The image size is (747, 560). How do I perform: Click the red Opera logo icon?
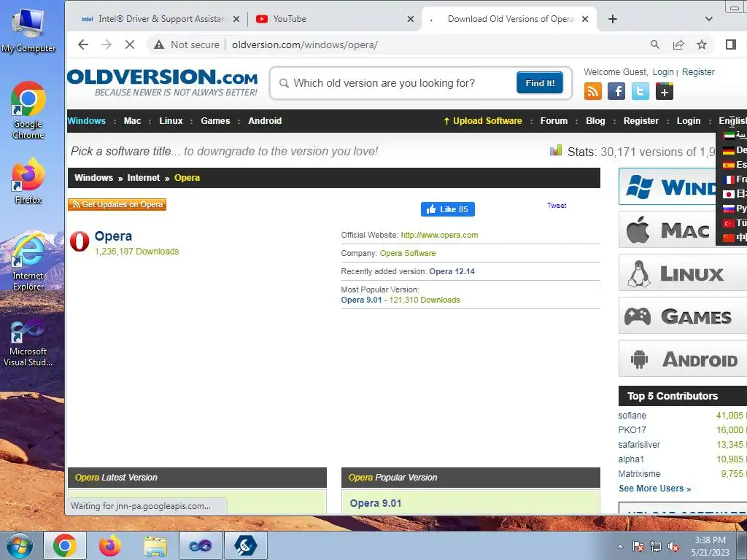80,241
